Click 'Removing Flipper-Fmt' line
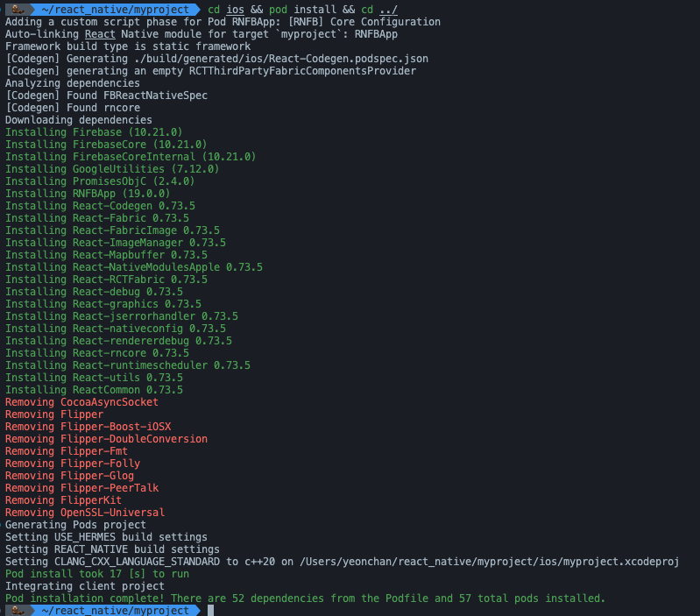Viewport: 700px width, 616px height. coord(67,452)
